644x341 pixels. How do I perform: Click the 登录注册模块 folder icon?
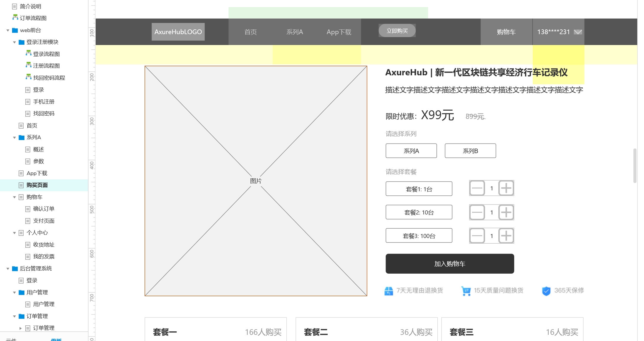(21, 42)
